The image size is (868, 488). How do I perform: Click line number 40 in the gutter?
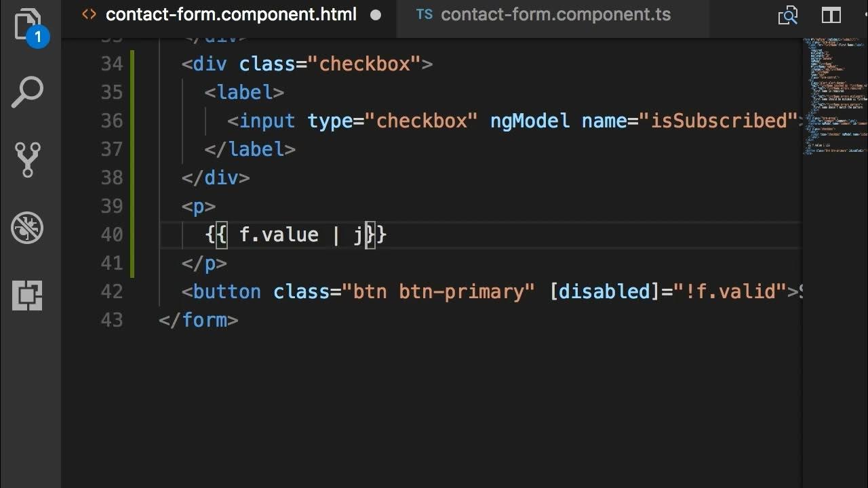[112, 235]
